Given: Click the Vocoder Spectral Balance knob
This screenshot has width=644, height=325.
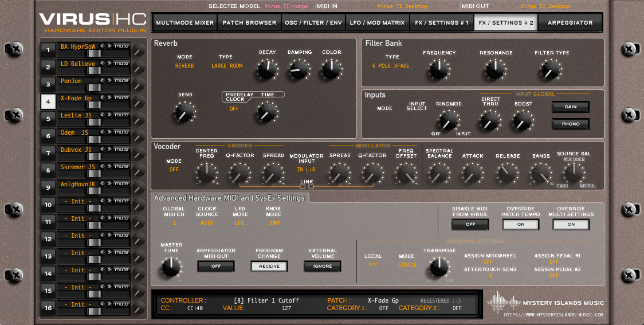Looking at the screenshot, I should pos(439,173).
